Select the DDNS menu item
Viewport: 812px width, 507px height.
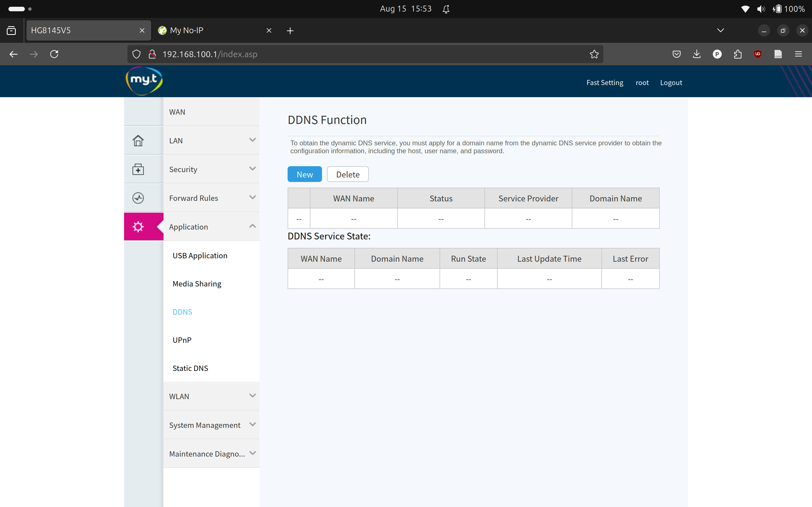coord(182,311)
